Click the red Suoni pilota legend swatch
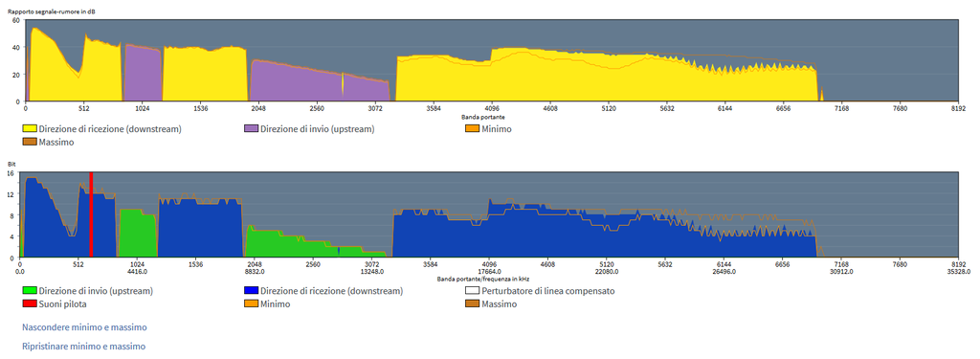The width and height of the screenshot is (980, 359). (x=30, y=304)
